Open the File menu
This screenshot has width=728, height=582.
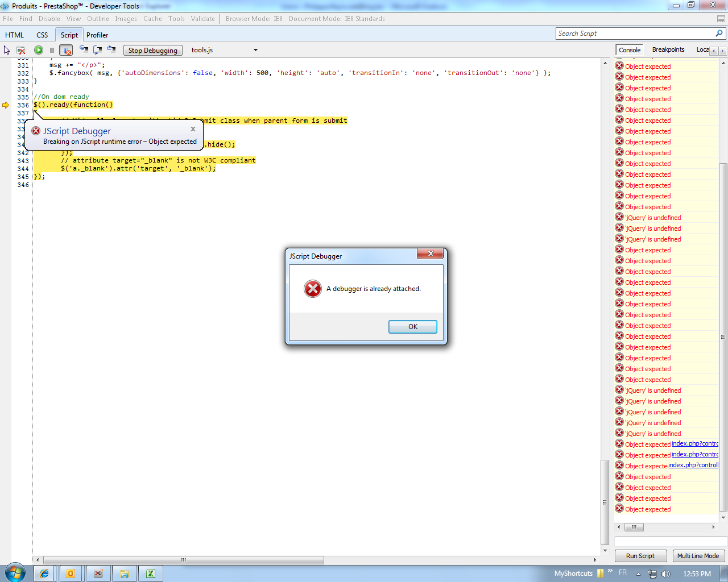coord(8,19)
